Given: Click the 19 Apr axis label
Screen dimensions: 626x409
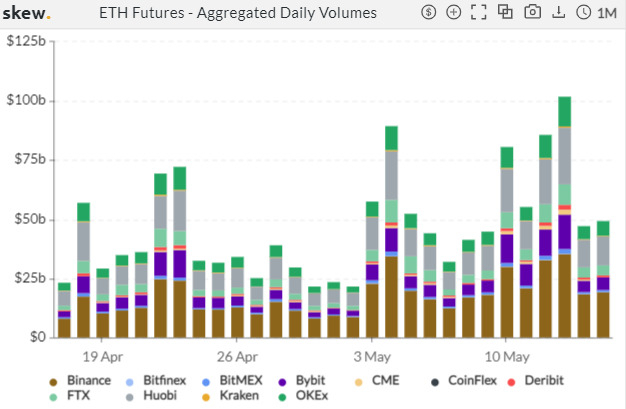Looking at the screenshot, I should point(103,357).
